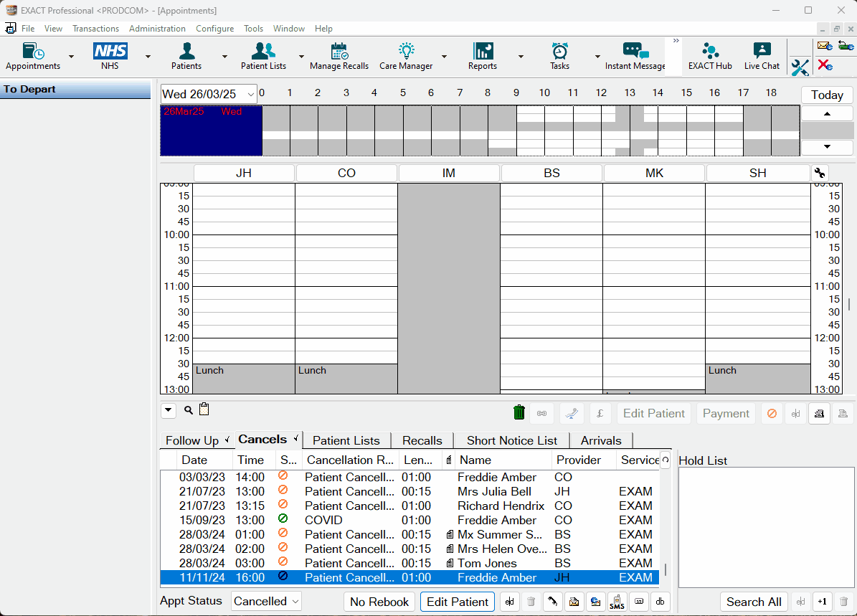Expand the NHS toolbar dropdown arrow
This screenshot has width=857, height=616.
click(148, 57)
